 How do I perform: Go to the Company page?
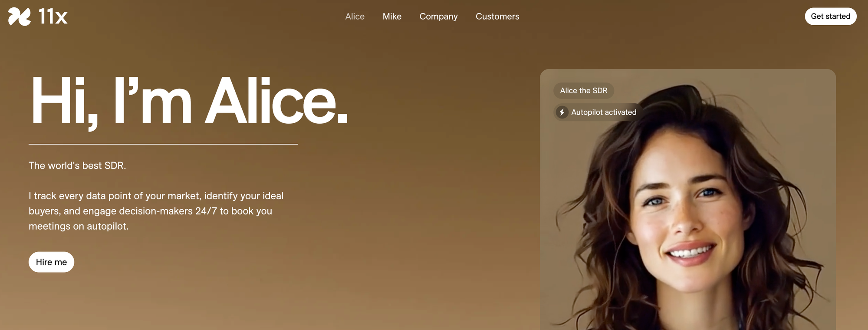point(438,16)
